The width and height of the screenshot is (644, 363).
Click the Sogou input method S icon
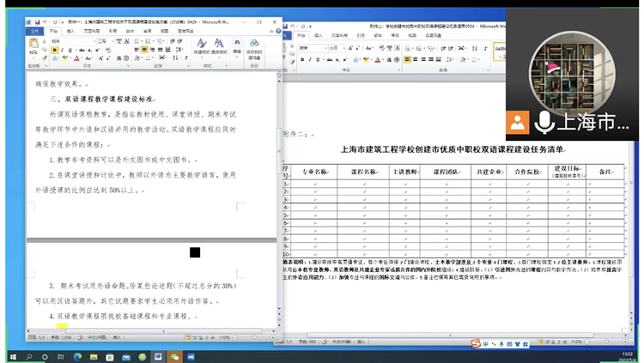[476, 343]
